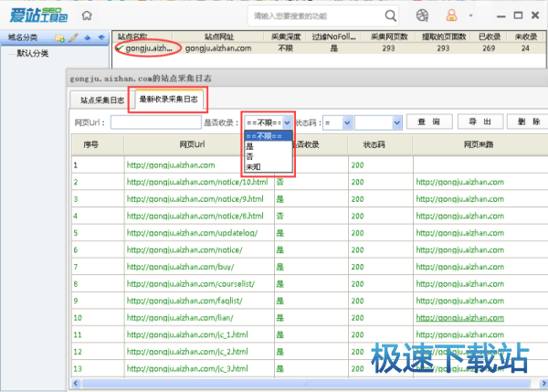Click the 网页Url filter input field
The image size is (548, 392).
[x=156, y=122]
